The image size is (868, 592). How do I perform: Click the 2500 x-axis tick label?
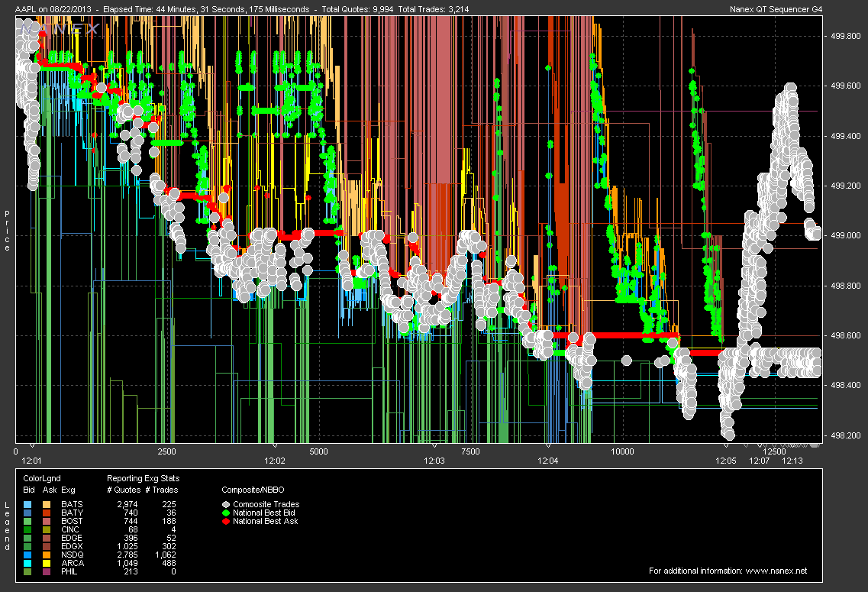coord(166,451)
